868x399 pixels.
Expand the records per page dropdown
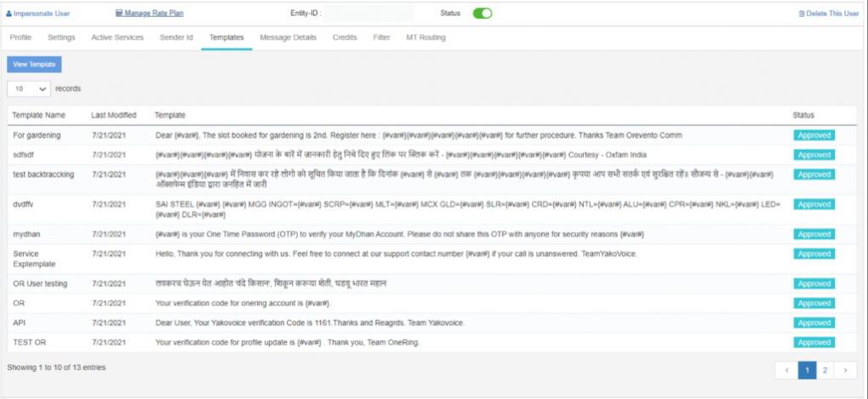(29, 88)
